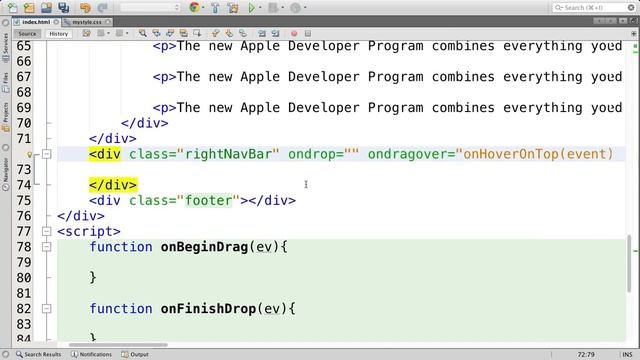Click the onHoverOnTop(event) attribute value

538,154
